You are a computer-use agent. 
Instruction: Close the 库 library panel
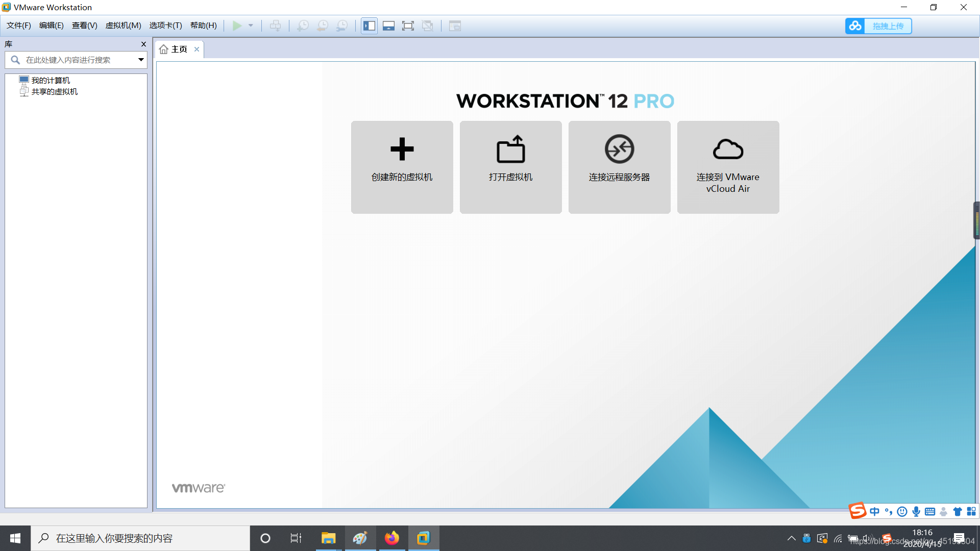[x=143, y=44]
